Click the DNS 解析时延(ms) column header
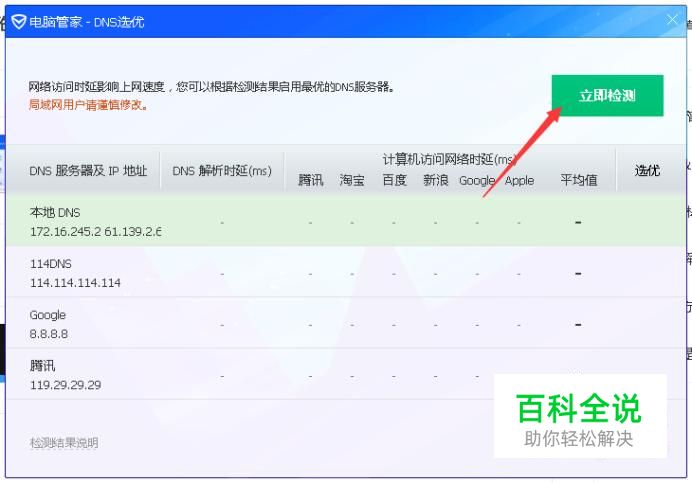Screen dimensions: 692x483 [222, 171]
